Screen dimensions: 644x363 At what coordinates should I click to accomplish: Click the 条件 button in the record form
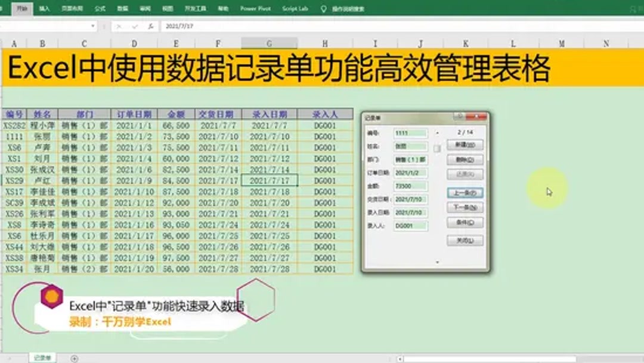pyautogui.click(x=465, y=222)
